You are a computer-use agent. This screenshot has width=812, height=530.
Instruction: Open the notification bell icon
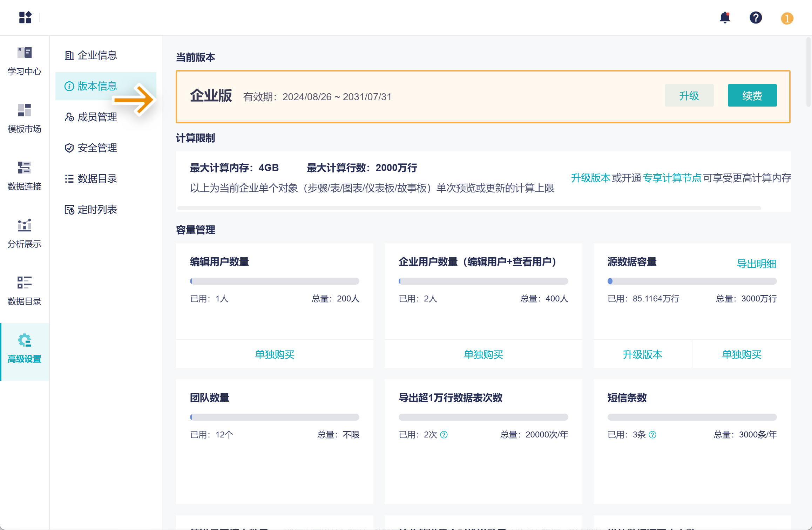point(725,18)
